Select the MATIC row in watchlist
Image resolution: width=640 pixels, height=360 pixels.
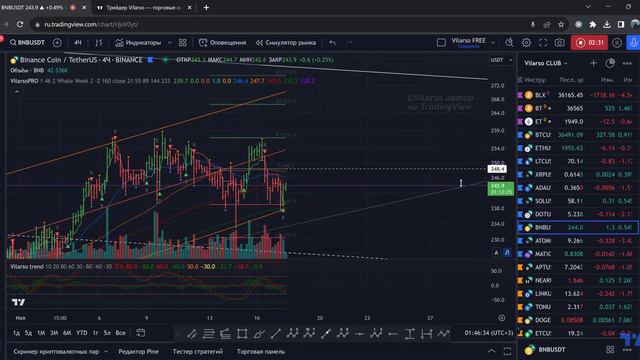click(x=578, y=254)
